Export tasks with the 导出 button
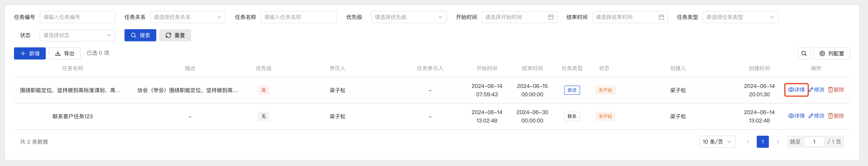The height and width of the screenshot is (166, 868). click(x=65, y=53)
